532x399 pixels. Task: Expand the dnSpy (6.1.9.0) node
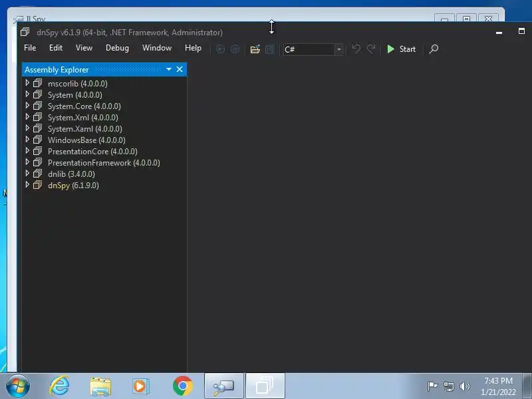[27, 185]
